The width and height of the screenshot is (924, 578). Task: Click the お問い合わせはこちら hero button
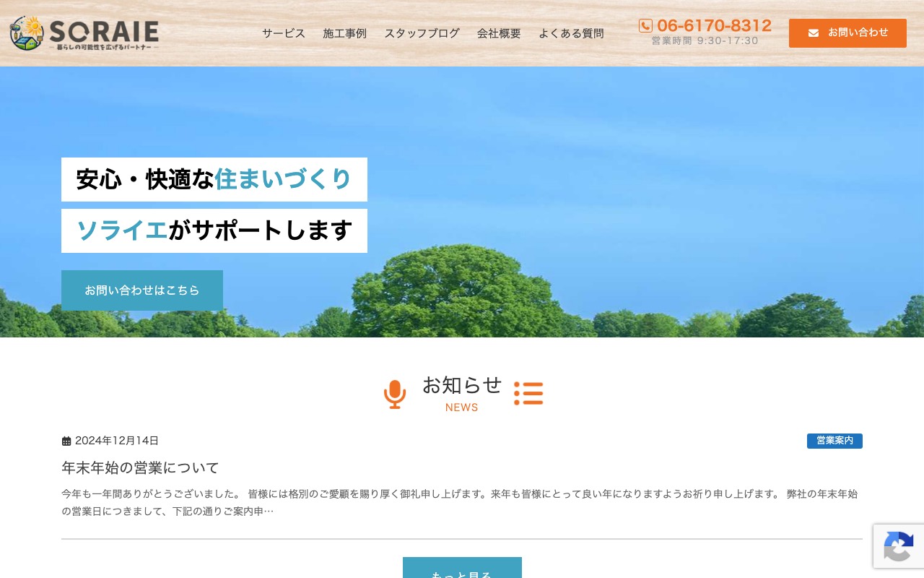[x=142, y=290]
